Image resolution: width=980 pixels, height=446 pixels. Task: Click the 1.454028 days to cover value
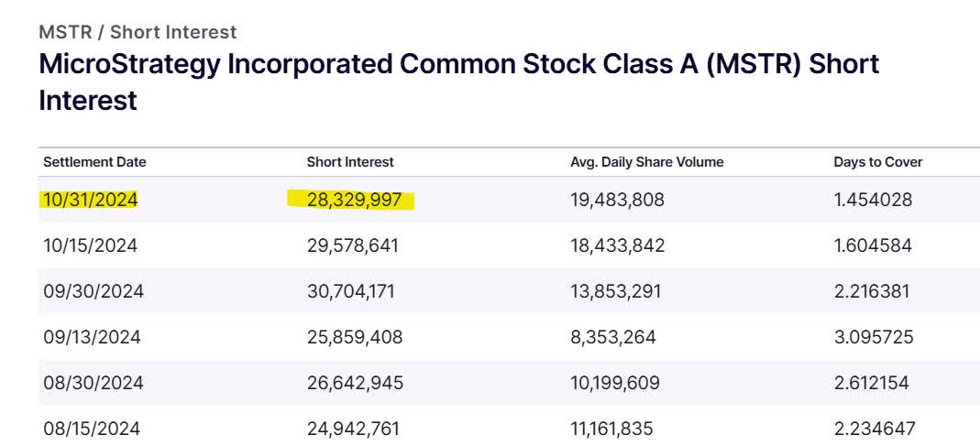(873, 200)
